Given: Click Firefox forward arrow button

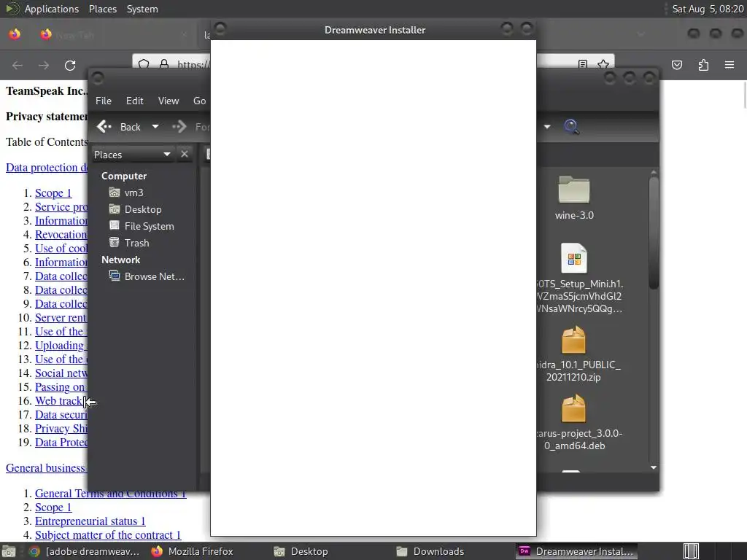Looking at the screenshot, I should click(44, 65).
